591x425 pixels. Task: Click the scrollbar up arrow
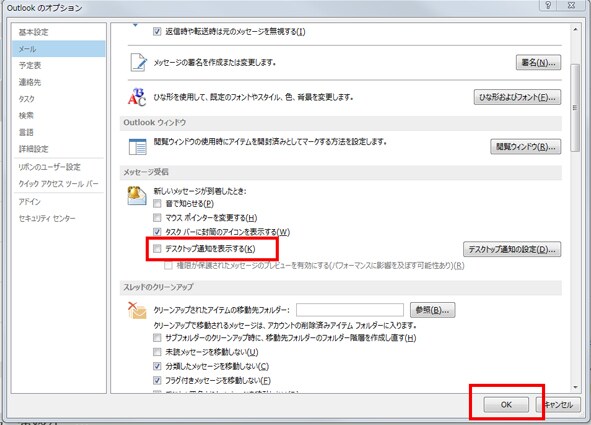click(575, 29)
